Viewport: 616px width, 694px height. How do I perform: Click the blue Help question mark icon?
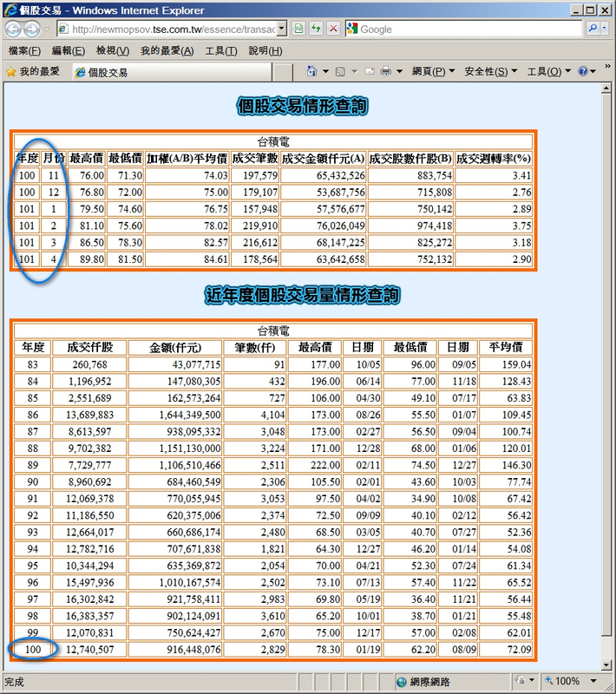pyautogui.click(x=584, y=71)
